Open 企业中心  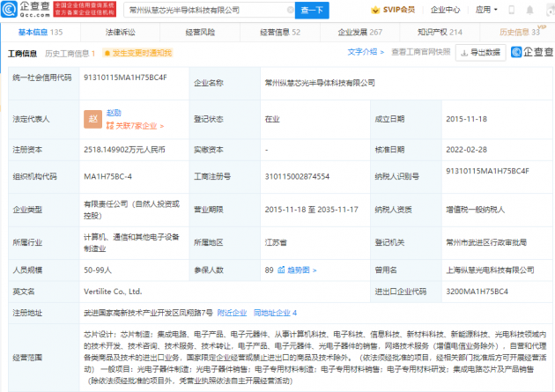[x=445, y=10]
